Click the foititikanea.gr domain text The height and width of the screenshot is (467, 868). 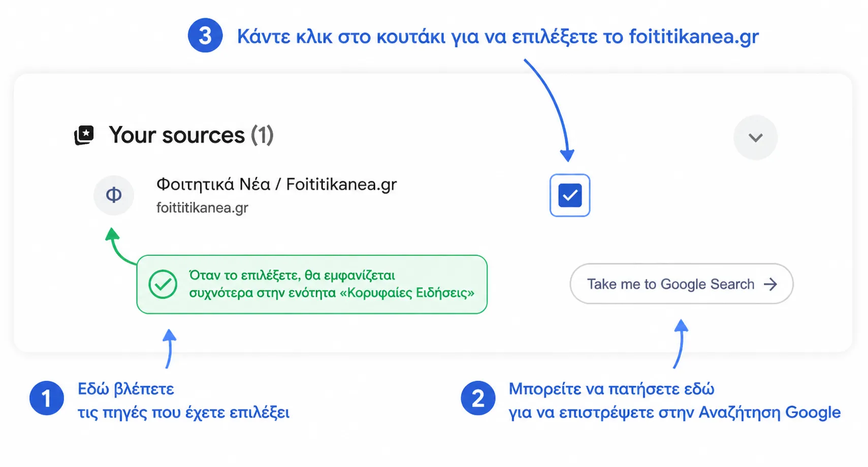[x=202, y=208]
